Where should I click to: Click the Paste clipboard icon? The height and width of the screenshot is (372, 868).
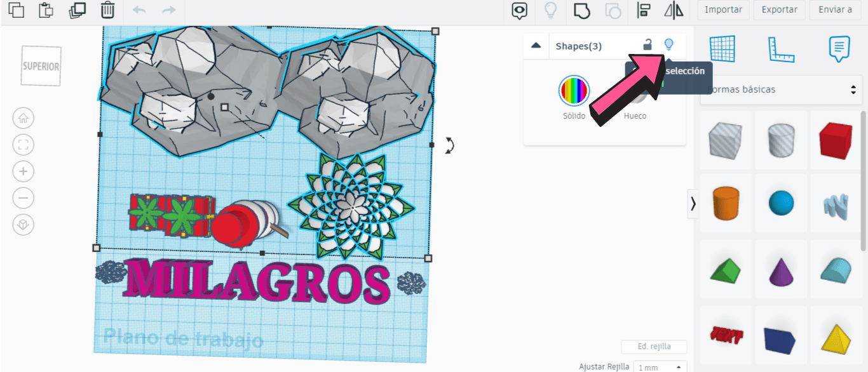(x=46, y=10)
